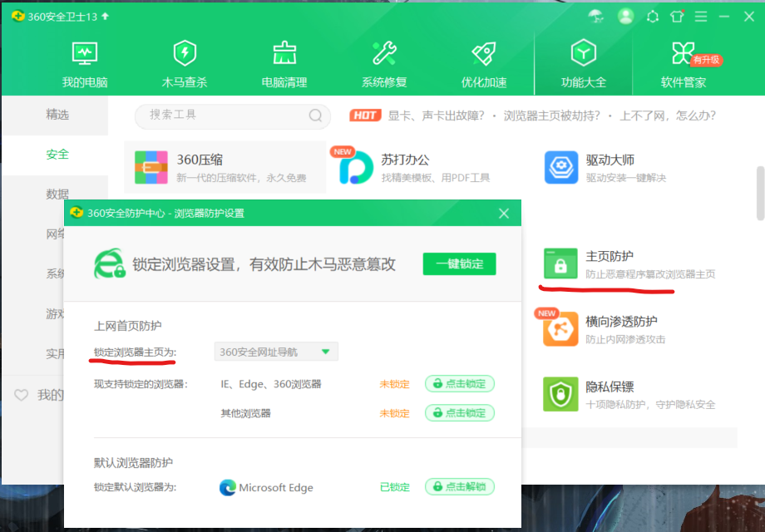Click the user avatar icon
Viewport: 765px width, 532px height.
pyautogui.click(x=625, y=17)
